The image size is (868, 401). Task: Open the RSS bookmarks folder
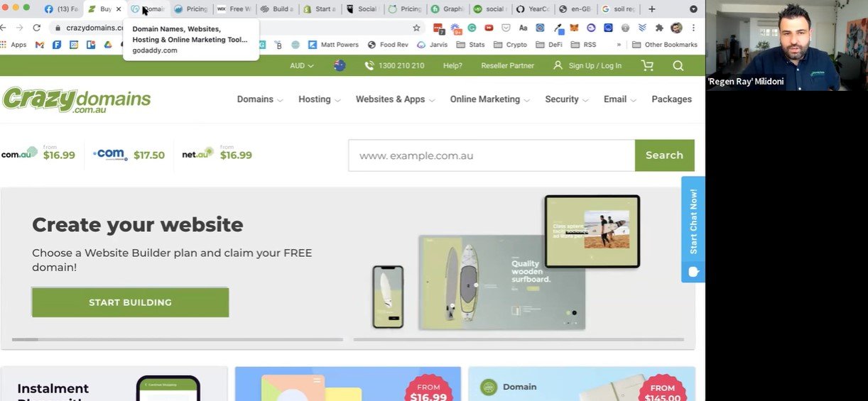pyautogui.click(x=583, y=45)
